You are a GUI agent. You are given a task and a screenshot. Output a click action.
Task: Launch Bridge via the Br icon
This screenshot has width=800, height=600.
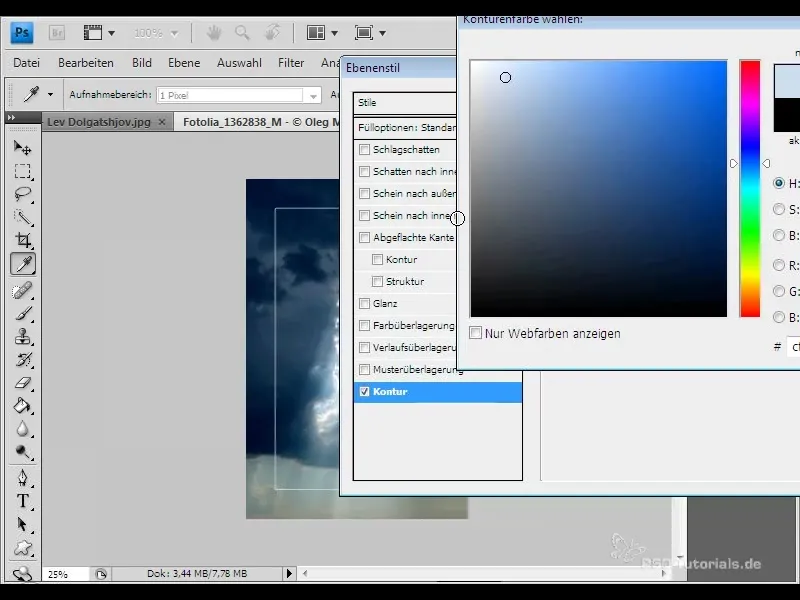(57, 33)
